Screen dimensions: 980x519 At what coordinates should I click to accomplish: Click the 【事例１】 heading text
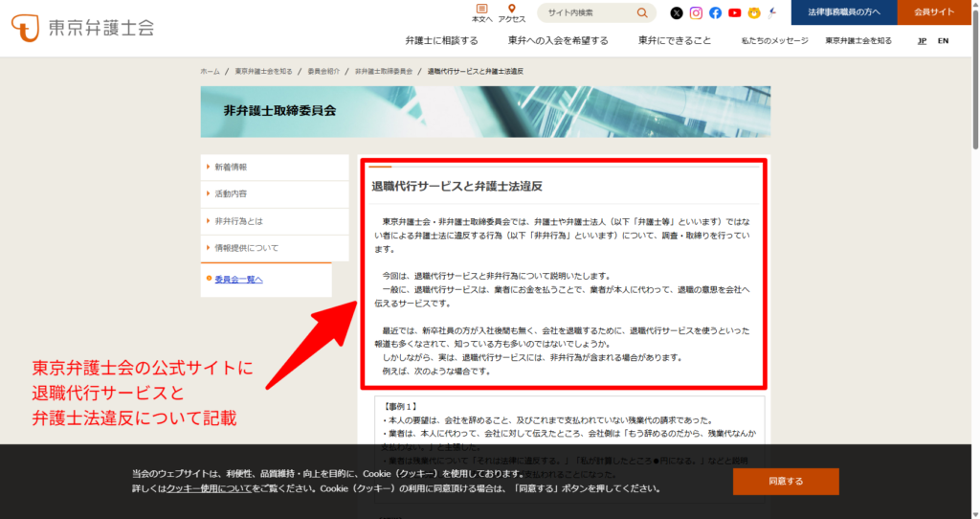400,406
